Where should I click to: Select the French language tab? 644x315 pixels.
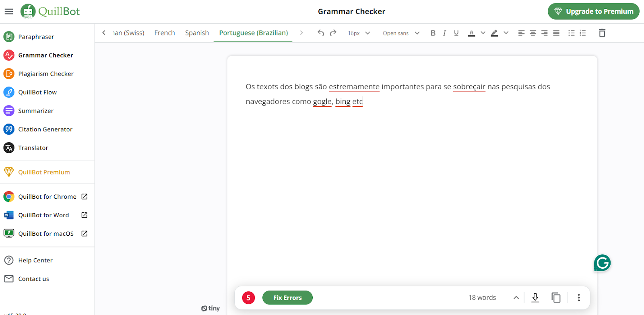[x=165, y=33]
